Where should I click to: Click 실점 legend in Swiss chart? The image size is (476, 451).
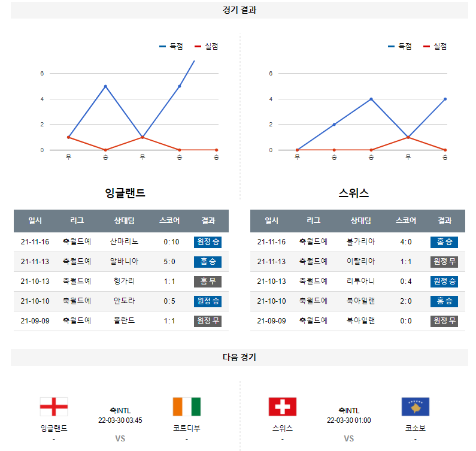pos(435,47)
